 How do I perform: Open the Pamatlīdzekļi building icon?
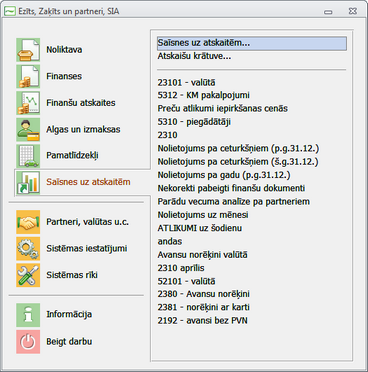28,156
